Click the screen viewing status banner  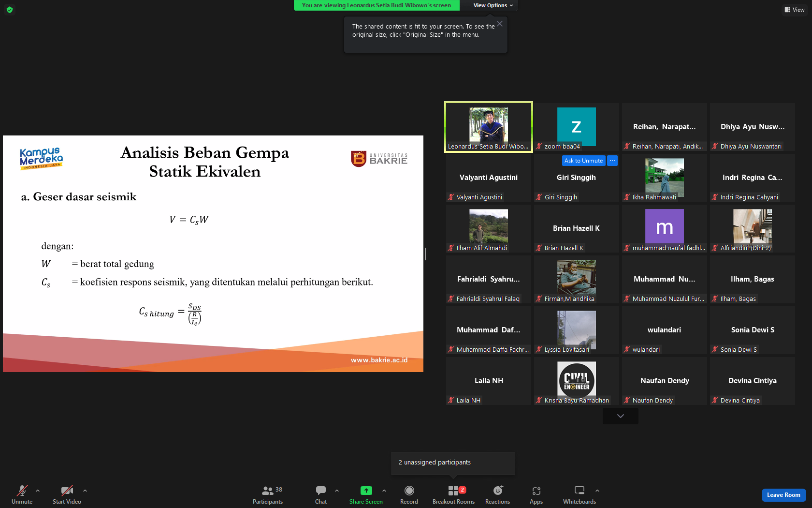[377, 5]
